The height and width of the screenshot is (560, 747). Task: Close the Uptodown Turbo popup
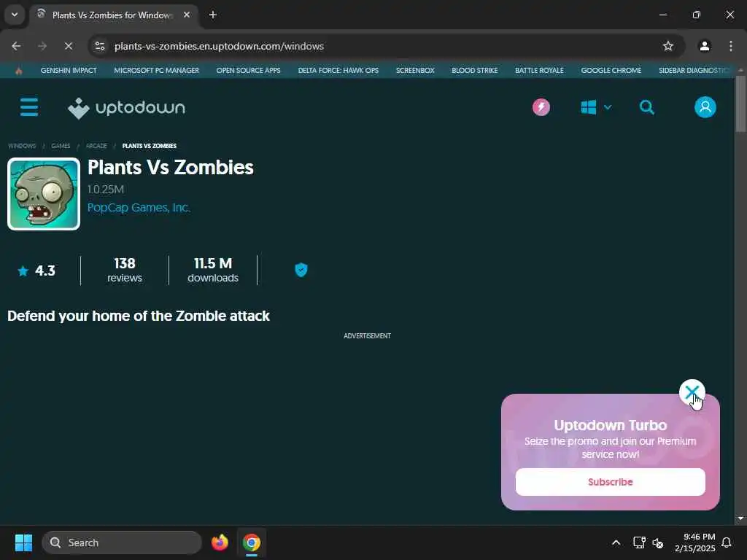click(x=692, y=392)
